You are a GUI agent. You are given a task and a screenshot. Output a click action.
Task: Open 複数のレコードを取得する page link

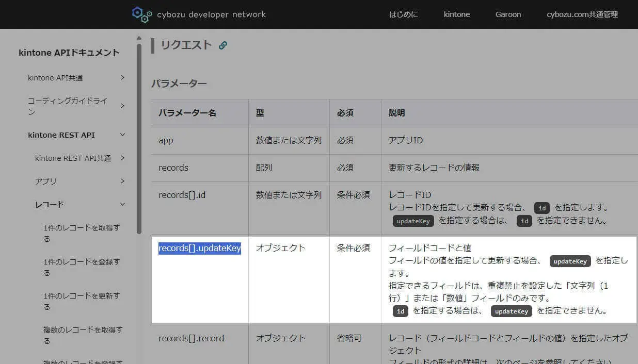pos(83,335)
